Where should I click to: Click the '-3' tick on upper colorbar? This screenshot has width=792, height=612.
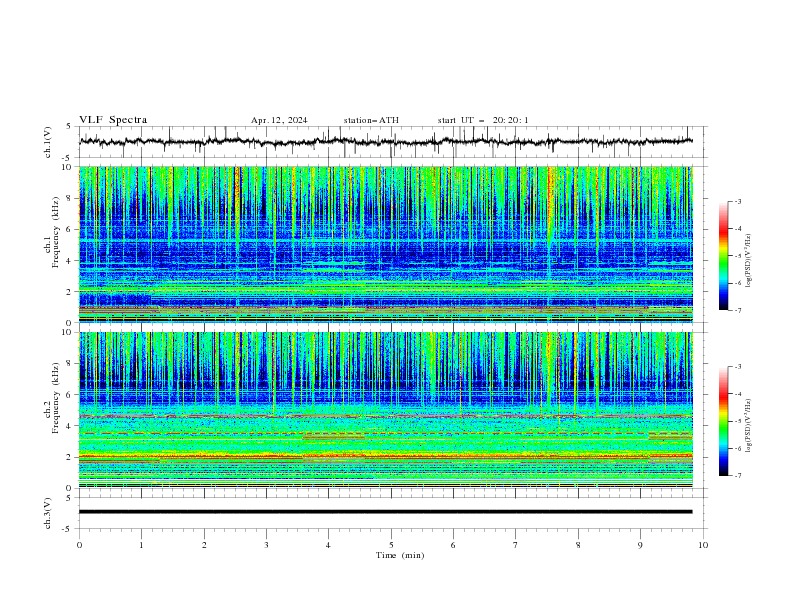[737, 201]
